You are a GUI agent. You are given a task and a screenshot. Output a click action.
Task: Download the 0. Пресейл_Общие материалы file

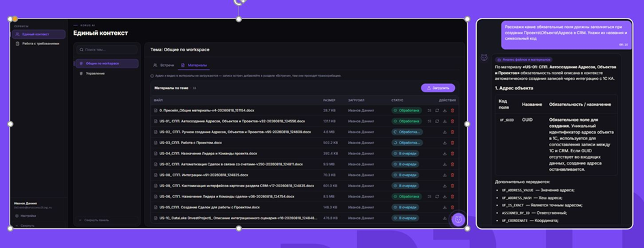coord(445,111)
